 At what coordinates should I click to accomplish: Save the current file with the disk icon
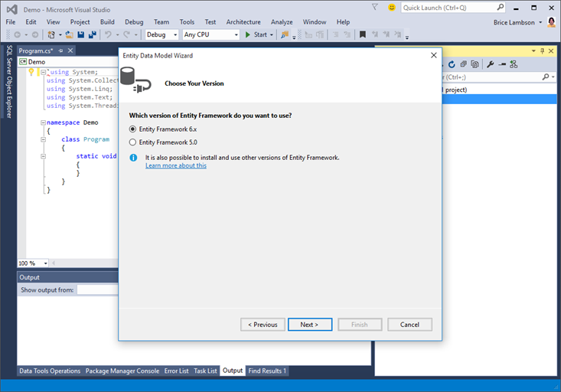[81, 34]
